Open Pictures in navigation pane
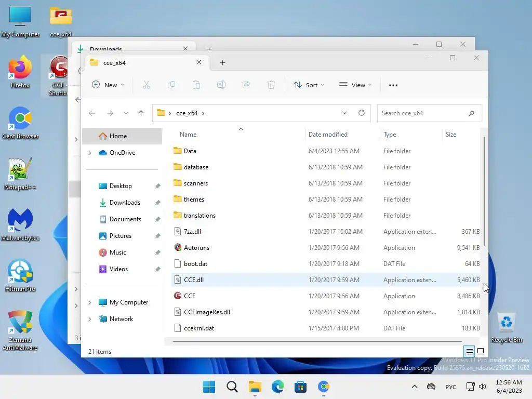The image size is (532, 399). 121,236
